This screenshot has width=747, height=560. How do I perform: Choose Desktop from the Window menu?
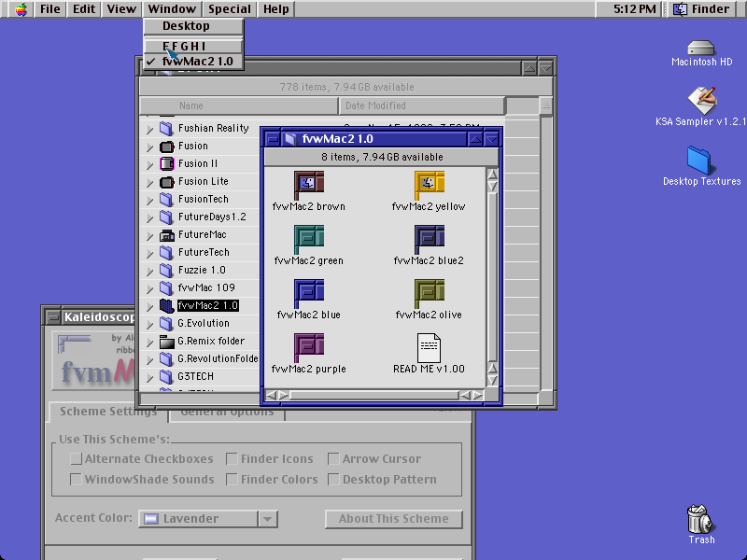click(x=193, y=26)
